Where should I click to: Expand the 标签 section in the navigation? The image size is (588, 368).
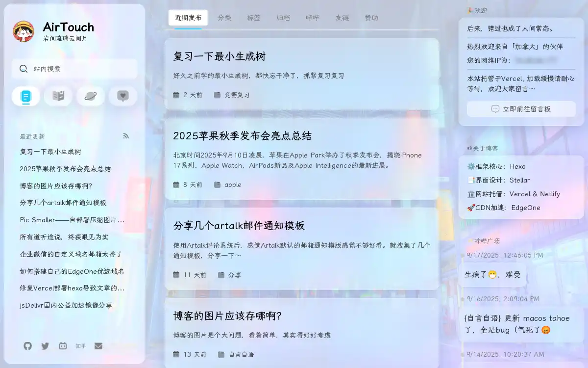[254, 18]
